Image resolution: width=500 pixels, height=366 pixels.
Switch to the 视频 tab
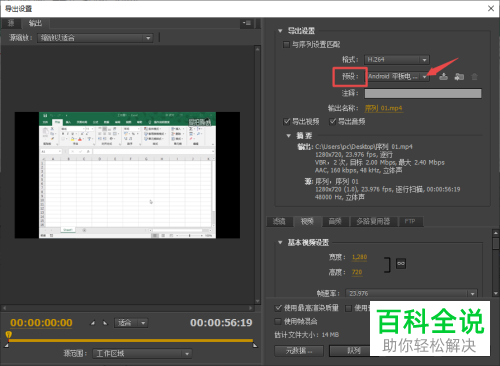pos(307,221)
